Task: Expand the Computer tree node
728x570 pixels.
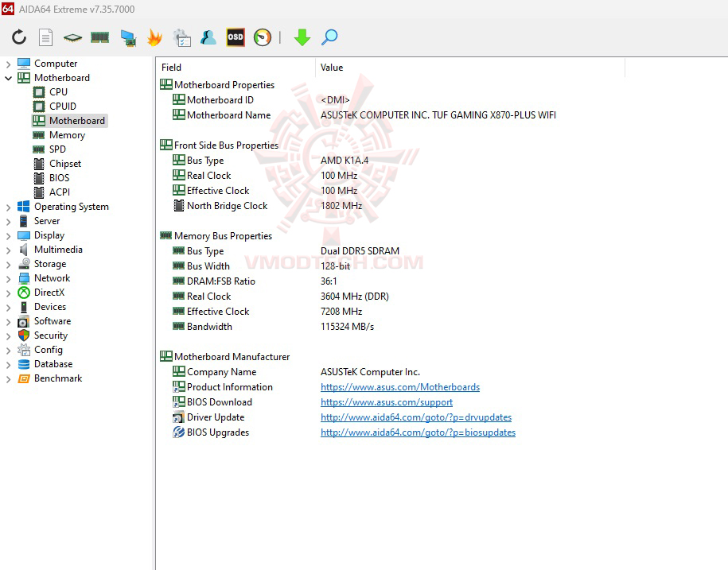Action: click(x=8, y=64)
